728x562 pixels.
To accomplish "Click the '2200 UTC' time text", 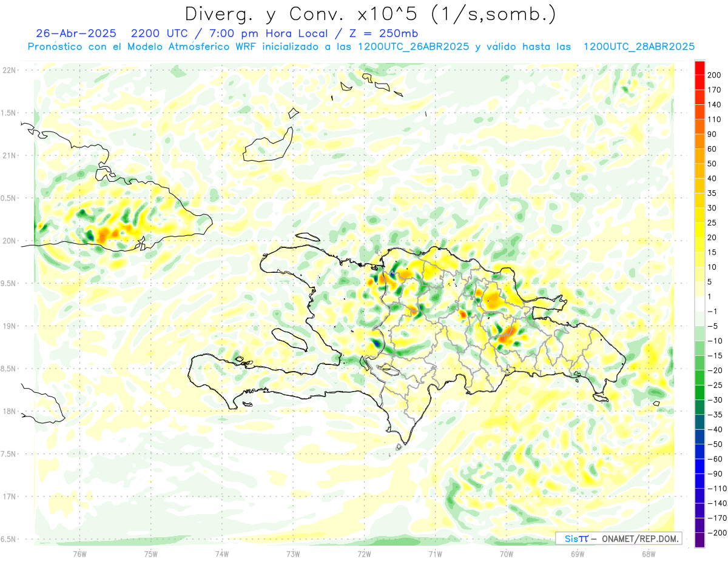I will click(x=159, y=33).
